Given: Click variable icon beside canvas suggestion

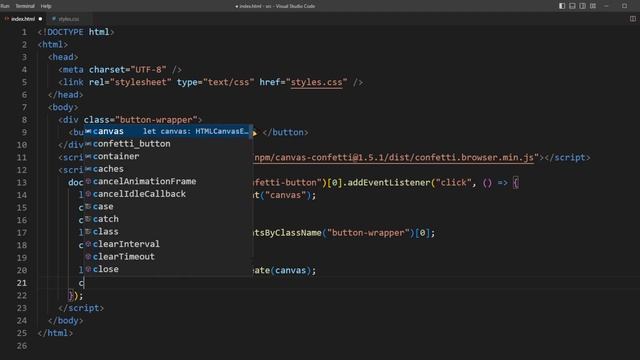Looking at the screenshot, I should click(88, 131).
